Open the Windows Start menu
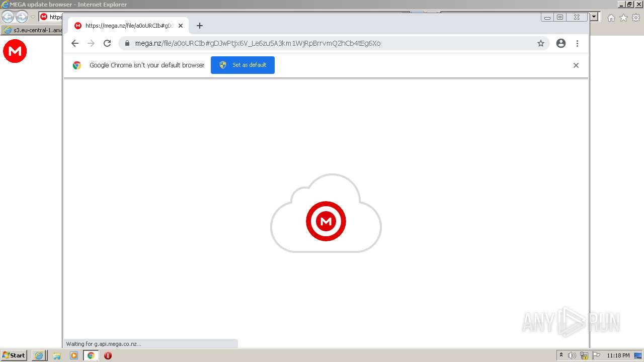The width and height of the screenshot is (644, 362). point(14,355)
